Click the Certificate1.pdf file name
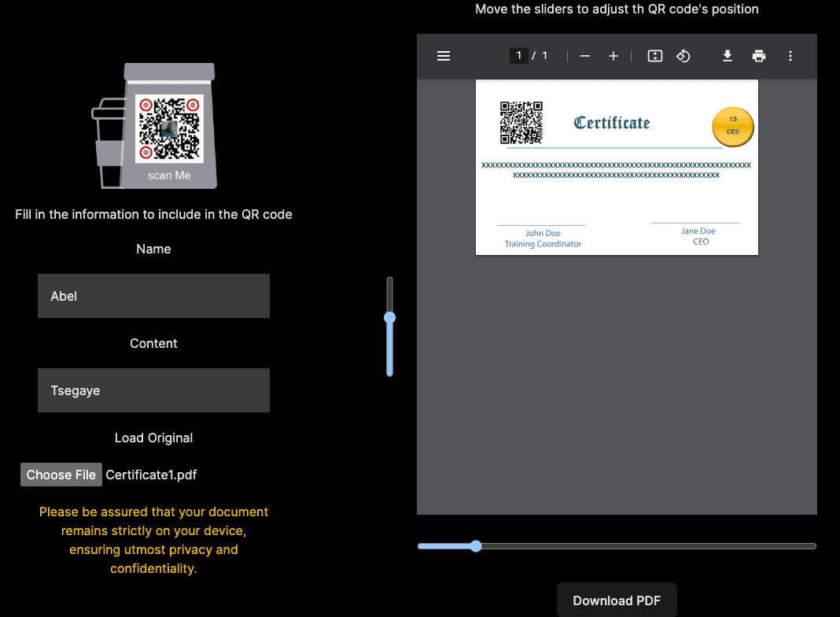840x617 pixels. click(151, 475)
